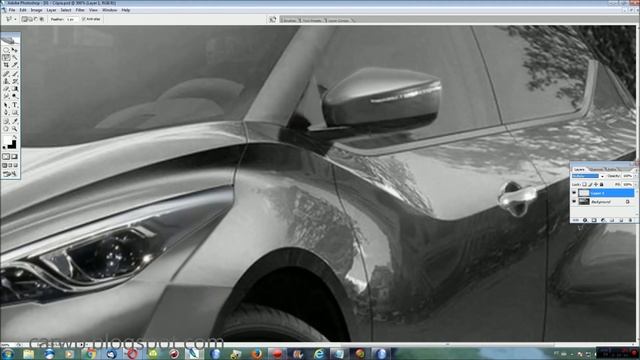
Task: Select the Clone Stamp tool
Action: [6, 81]
